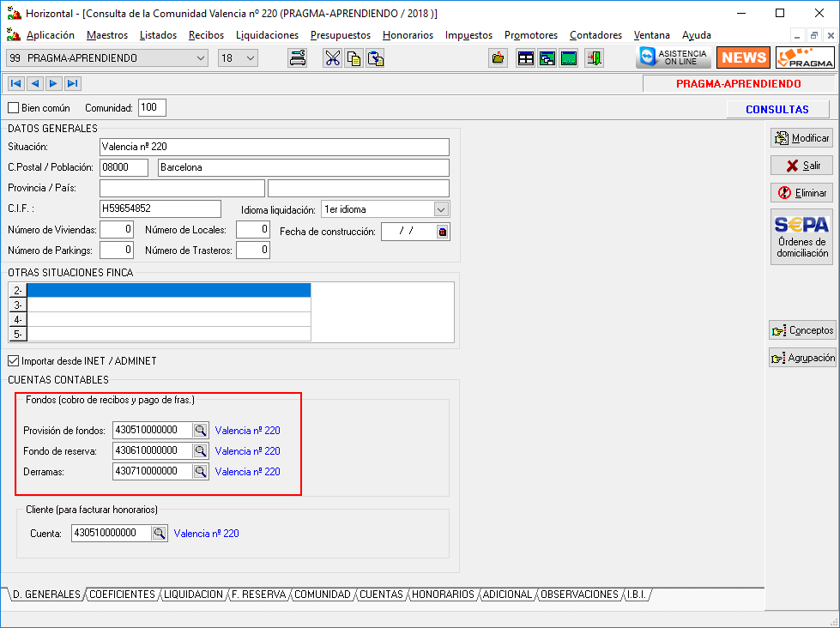Click the paste clipboard icon
This screenshot has width=840, height=628.
tap(375, 58)
